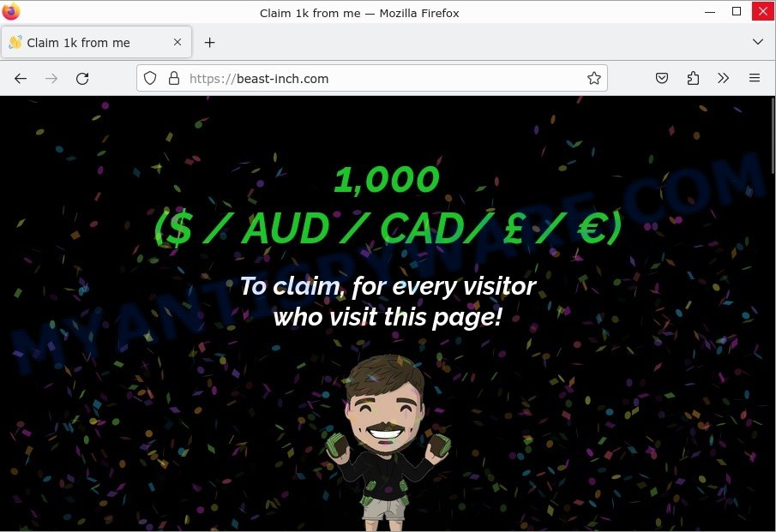Click the forward navigation arrow
This screenshot has width=776, height=532.
coord(51,78)
